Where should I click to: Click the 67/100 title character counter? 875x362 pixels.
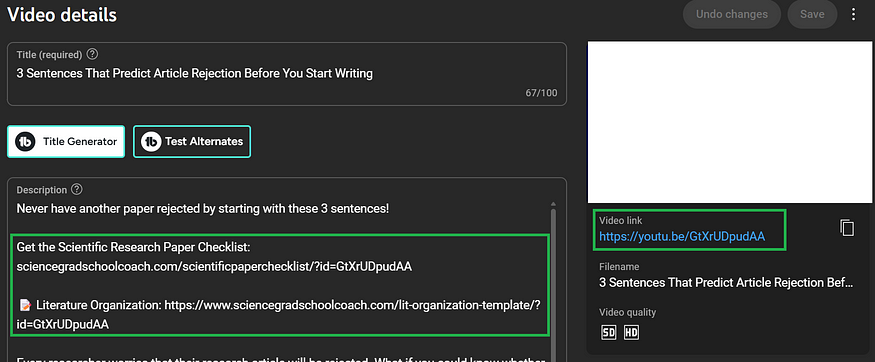point(541,93)
